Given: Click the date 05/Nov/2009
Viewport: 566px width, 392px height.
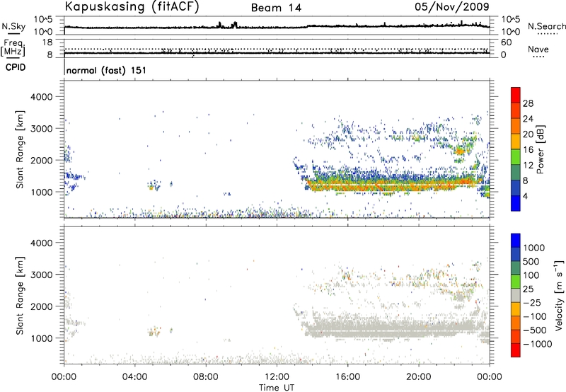Looking at the screenshot, I should (x=452, y=7).
